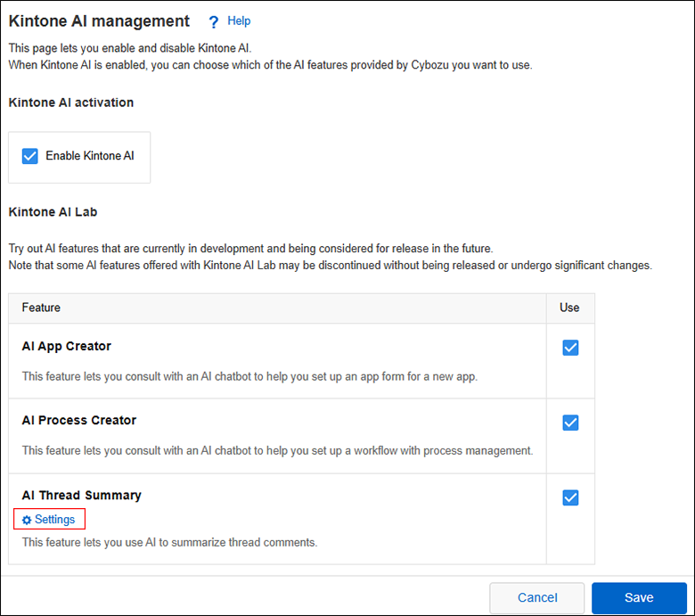Turn off the AI Thread Summary checkbox
This screenshot has width=695, height=616.
570,497
